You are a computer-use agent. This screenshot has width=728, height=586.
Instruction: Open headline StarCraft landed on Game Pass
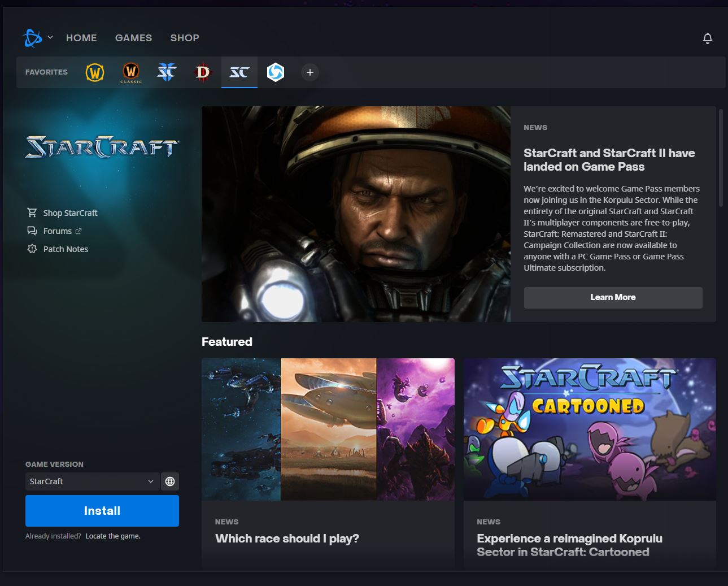[x=609, y=160]
